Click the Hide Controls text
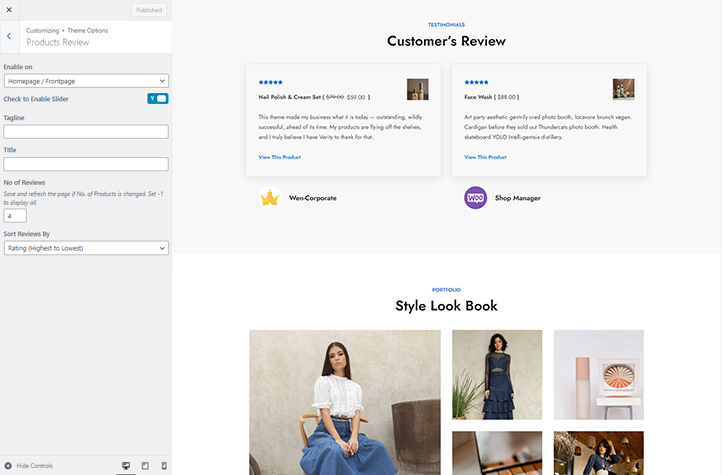 pyautogui.click(x=35, y=466)
